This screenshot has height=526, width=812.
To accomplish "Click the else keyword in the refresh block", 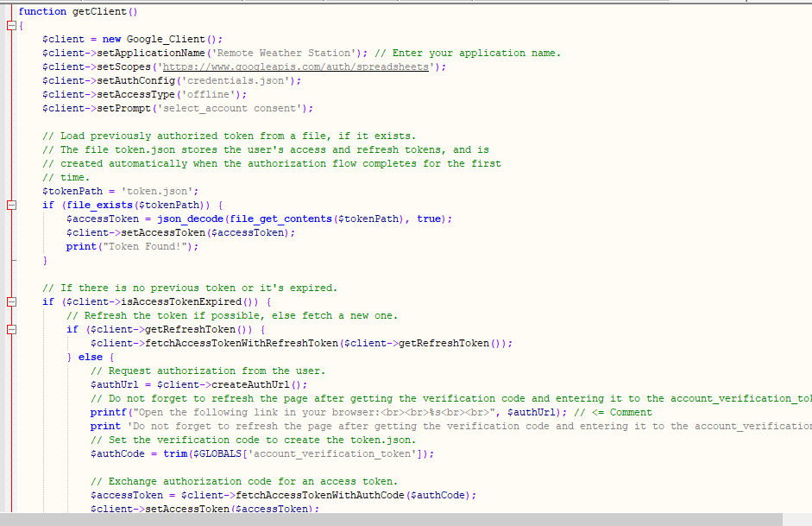I will (x=91, y=358).
